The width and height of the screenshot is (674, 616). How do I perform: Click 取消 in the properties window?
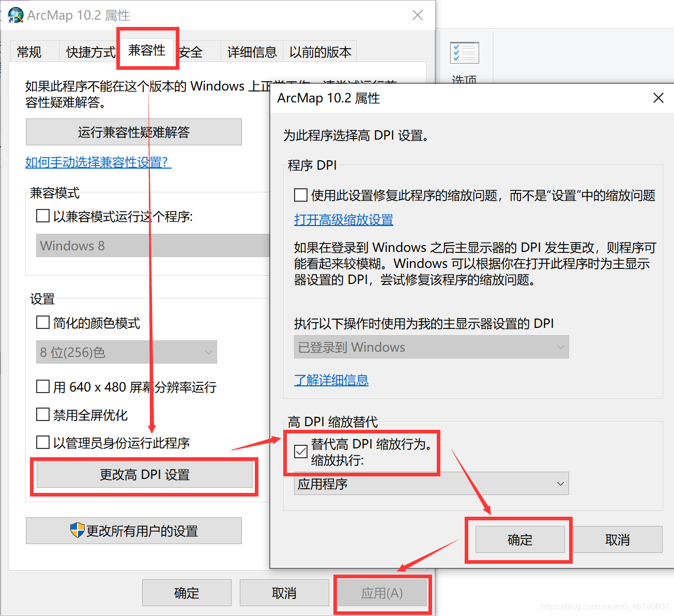[x=284, y=593]
